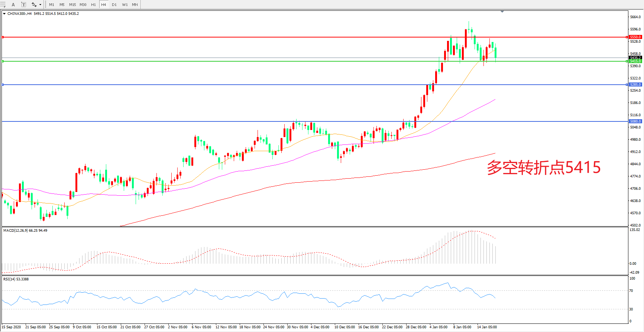
Task: Click the red 5550.0 price label
Action: (635, 37)
